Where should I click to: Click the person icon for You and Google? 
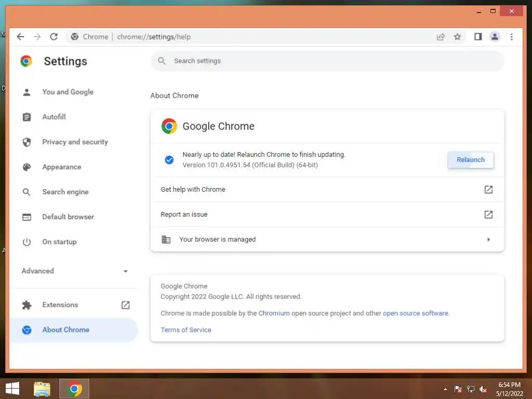(x=26, y=92)
